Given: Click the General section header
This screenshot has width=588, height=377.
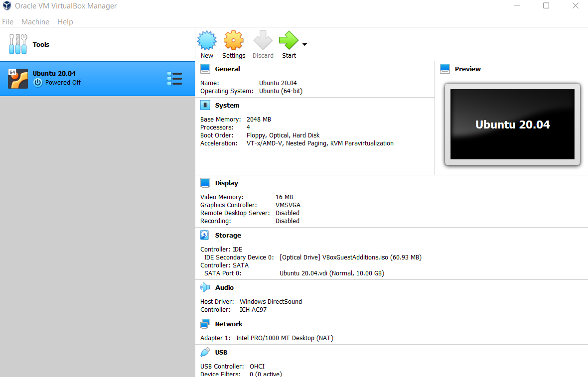Looking at the screenshot, I should (x=227, y=69).
